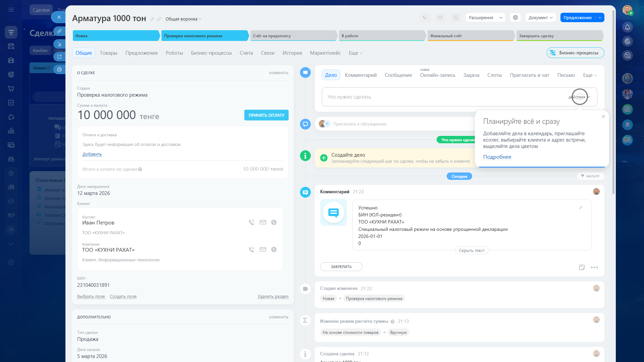Close the Планируйте всё и сразу tooltip
This screenshot has width=644, height=362.
tap(603, 116)
